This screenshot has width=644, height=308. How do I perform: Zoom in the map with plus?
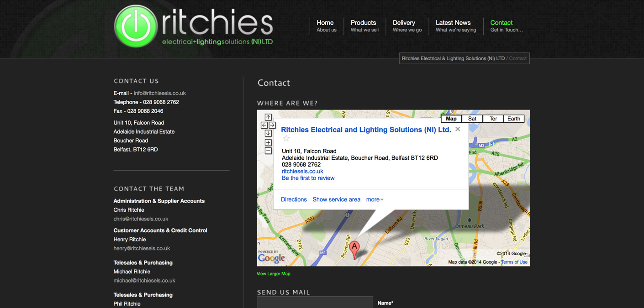click(x=268, y=143)
